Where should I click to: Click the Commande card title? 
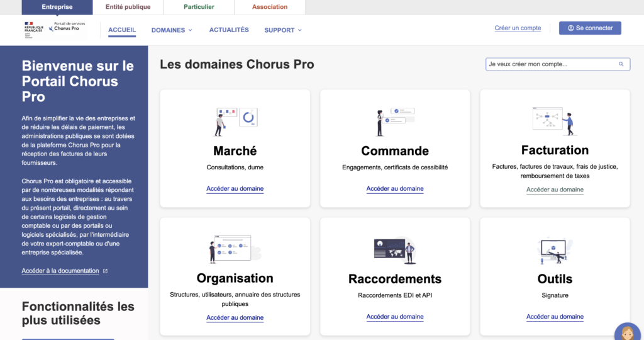click(x=395, y=151)
